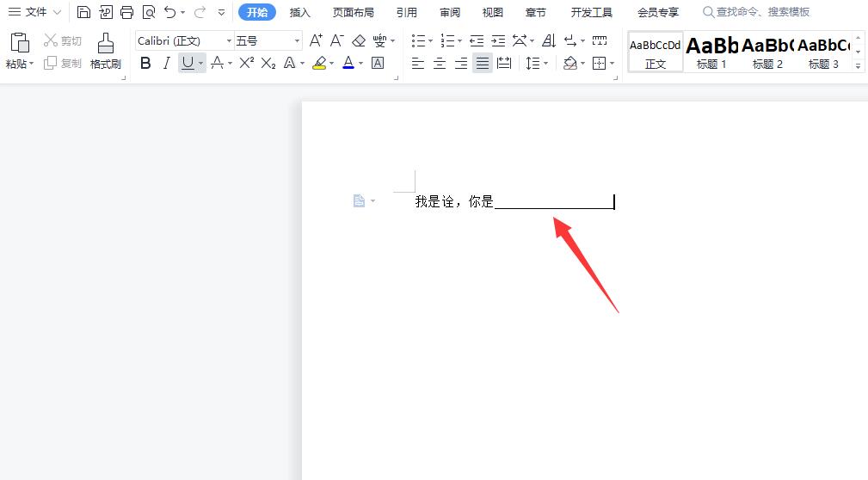Open Print Preview icon

tap(148, 12)
